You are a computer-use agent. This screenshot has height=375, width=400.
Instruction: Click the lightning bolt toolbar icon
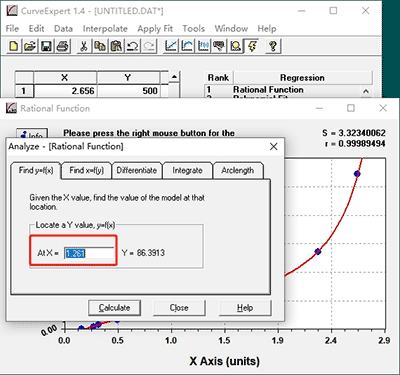pos(252,46)
